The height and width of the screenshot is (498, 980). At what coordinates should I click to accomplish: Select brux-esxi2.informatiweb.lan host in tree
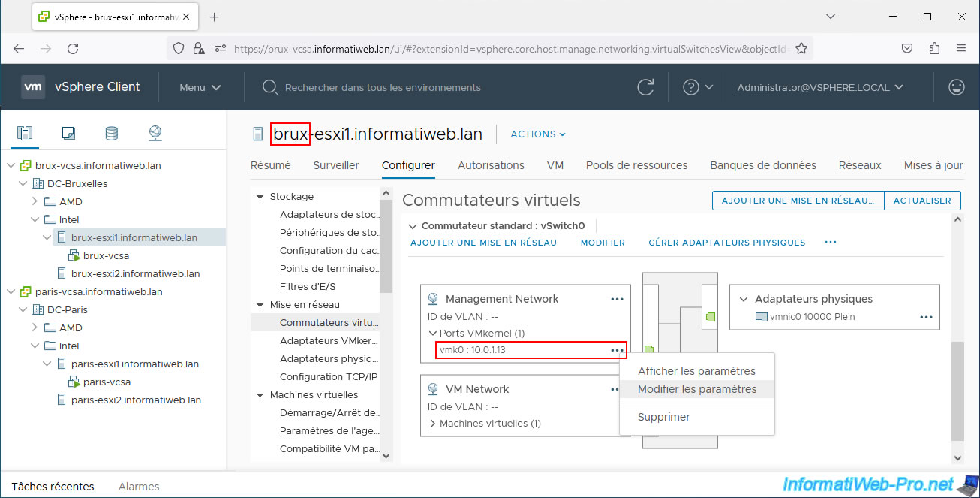pos(135,273)
